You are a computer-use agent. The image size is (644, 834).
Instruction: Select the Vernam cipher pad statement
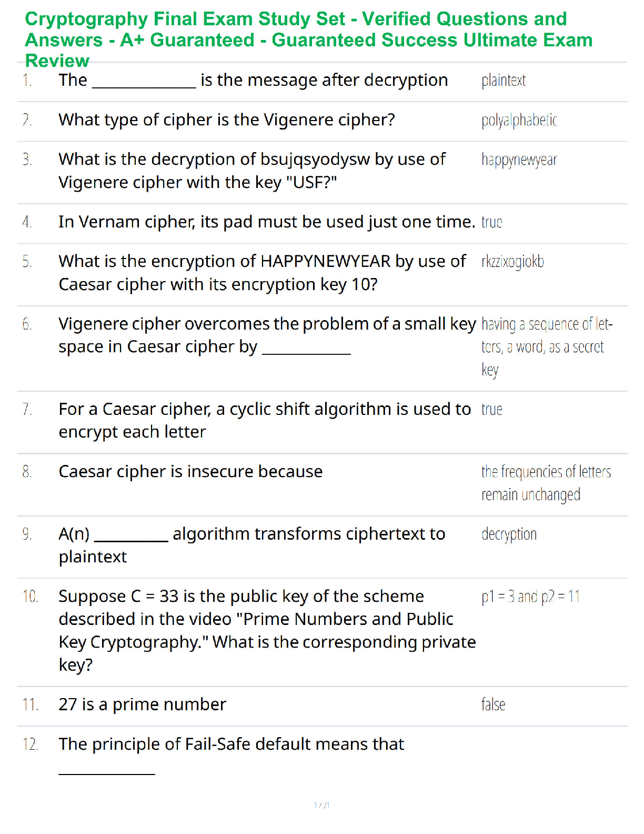tap(267, 222)
